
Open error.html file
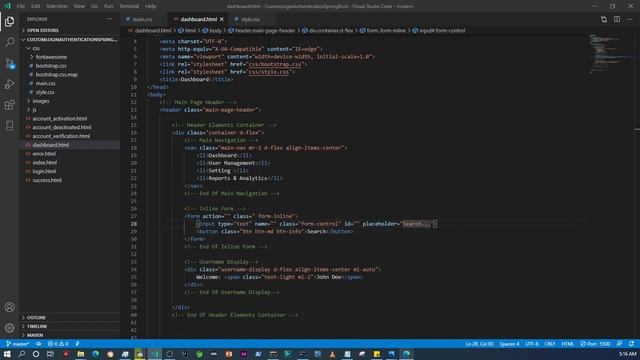pyautogui.click(x=44, y=154)
